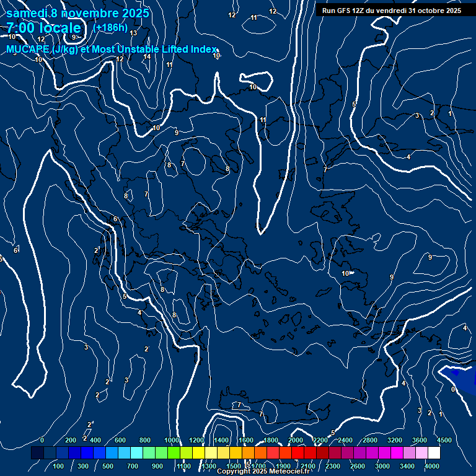
Task: Select the '7:00 locale' time text
Action: click(44, 28)
